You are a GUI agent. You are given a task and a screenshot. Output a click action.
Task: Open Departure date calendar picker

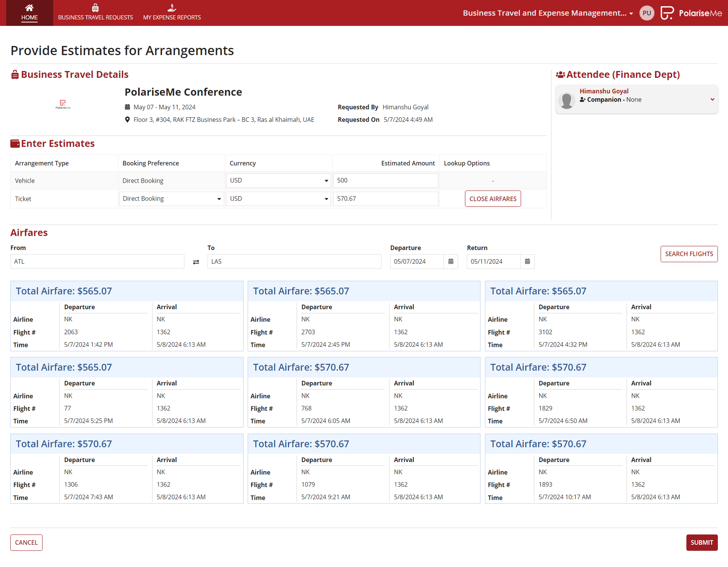451,261
